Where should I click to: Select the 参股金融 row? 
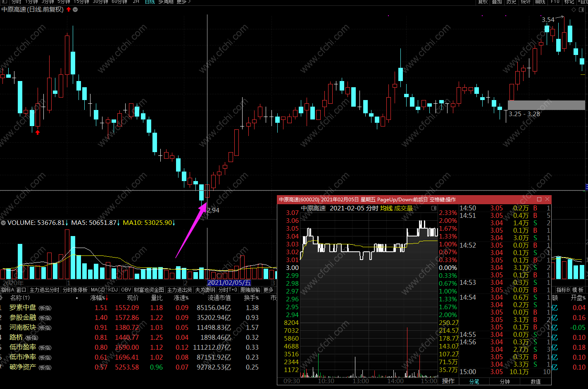click(x=138, y=317)
